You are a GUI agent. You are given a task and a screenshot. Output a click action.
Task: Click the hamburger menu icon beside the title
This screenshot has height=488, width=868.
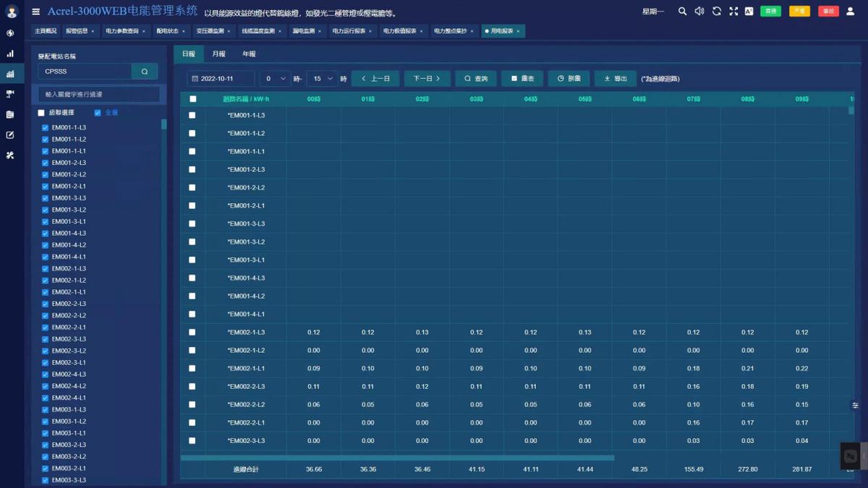[x=36, y=12]
